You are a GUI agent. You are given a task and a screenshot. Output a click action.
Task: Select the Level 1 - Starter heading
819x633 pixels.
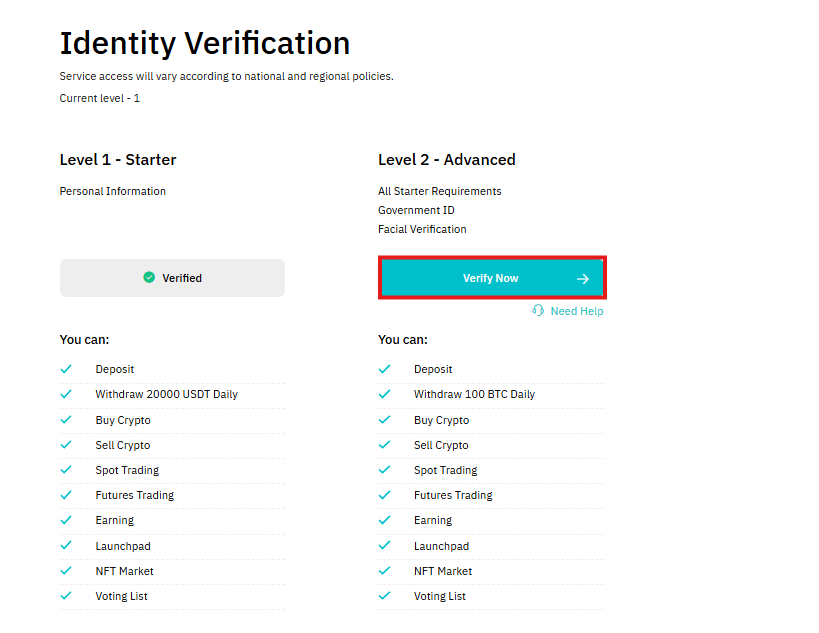[118, 160]
